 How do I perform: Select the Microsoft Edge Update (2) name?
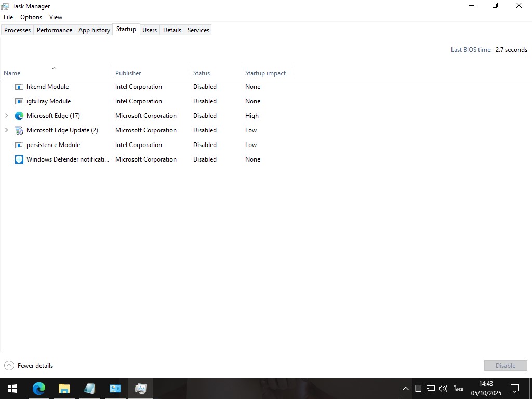pos(62,130)
